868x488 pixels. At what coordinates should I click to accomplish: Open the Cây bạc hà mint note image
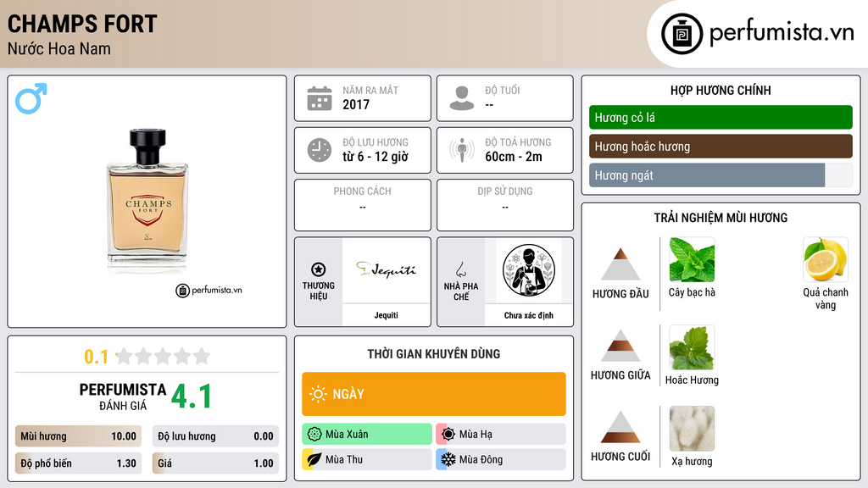[692, 259]
